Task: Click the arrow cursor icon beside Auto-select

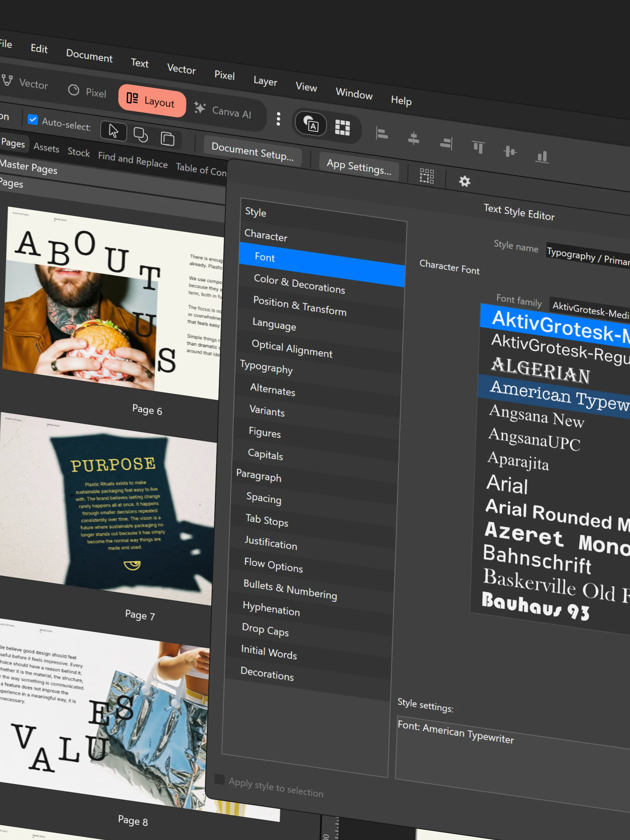Action: (x=114, y=131)
